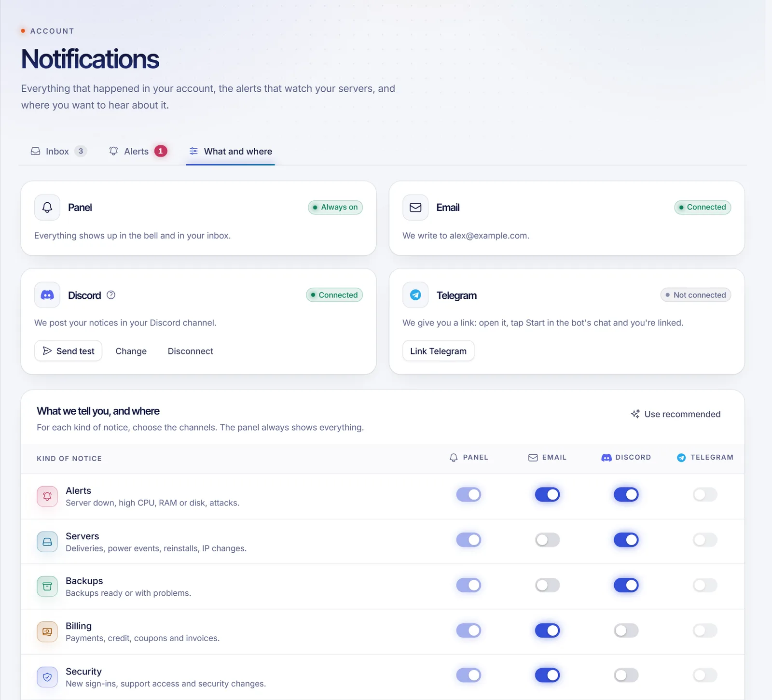Click the Security row shield icon
772x700 pixels.
pyautogui.click(x=47, y=677)
